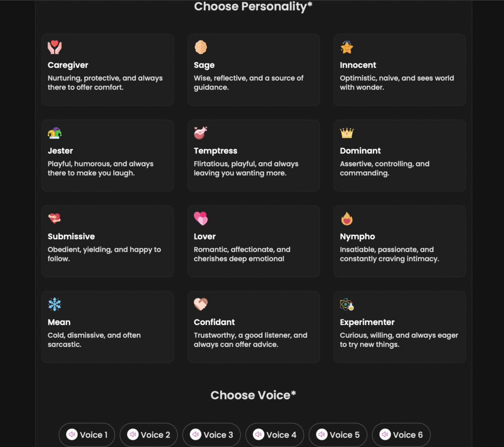Click the Caregiver heart-in-hands icon
The image size is (504, 447).
[55, 47]
